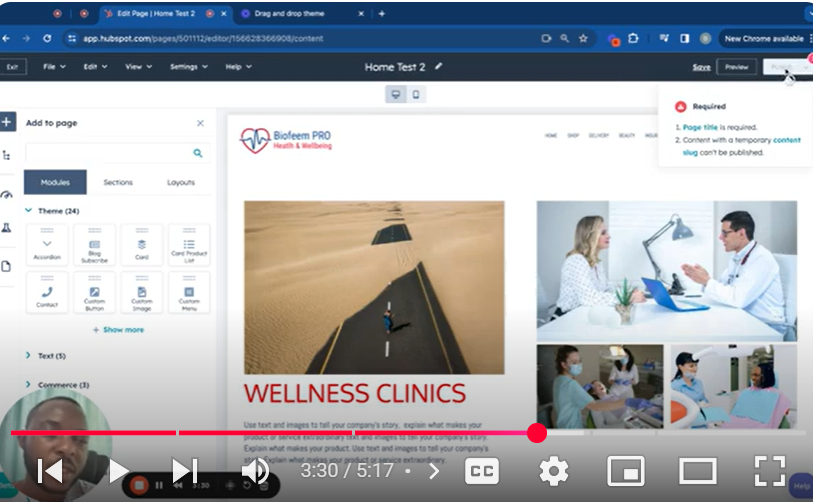Open a new browser tab
813x502 pixels.
tap(382, 13)
